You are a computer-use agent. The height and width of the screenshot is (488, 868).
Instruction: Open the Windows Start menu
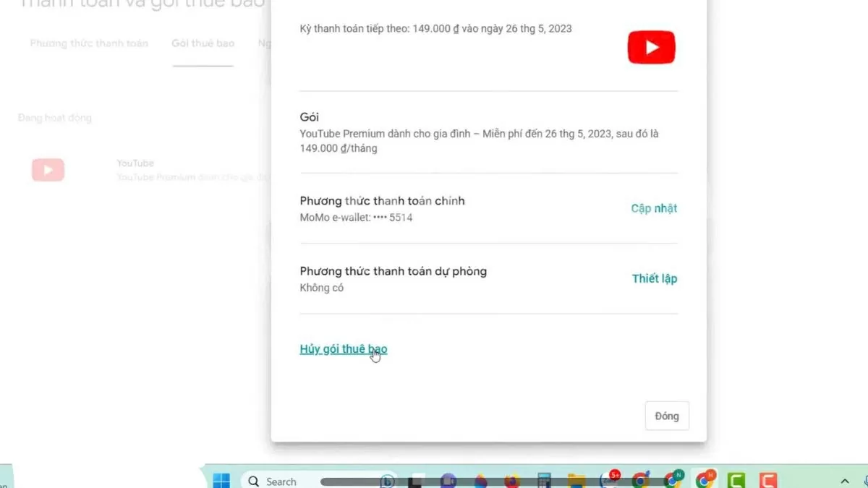(221, 481)
